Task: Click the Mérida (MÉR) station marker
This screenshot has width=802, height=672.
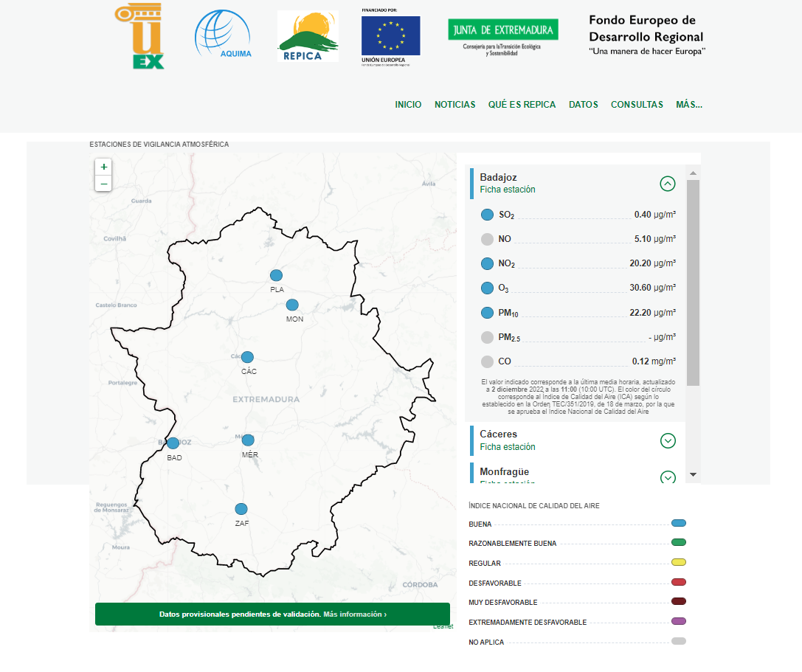Action: (248, 440)
